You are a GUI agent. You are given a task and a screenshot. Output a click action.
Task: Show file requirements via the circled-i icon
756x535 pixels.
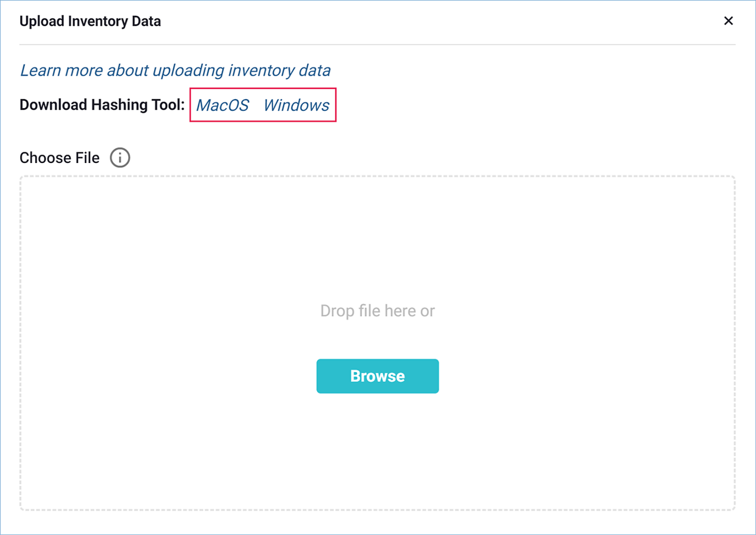click(x=120, y=158)
